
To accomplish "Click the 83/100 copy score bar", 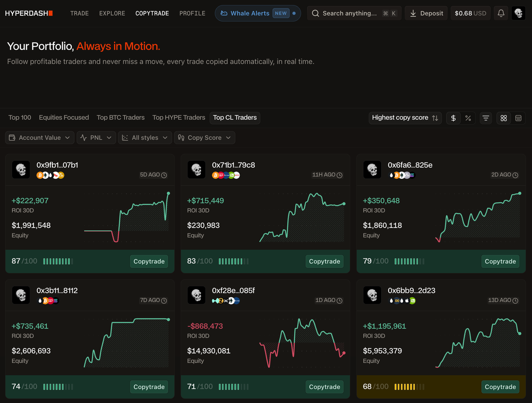I will 234,261.
